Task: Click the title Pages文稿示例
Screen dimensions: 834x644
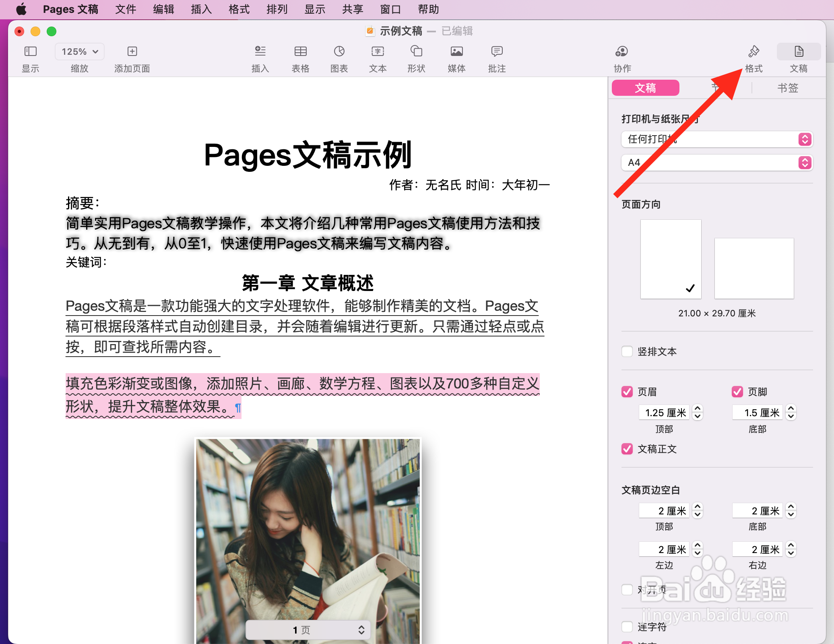Action: (308, 155)
